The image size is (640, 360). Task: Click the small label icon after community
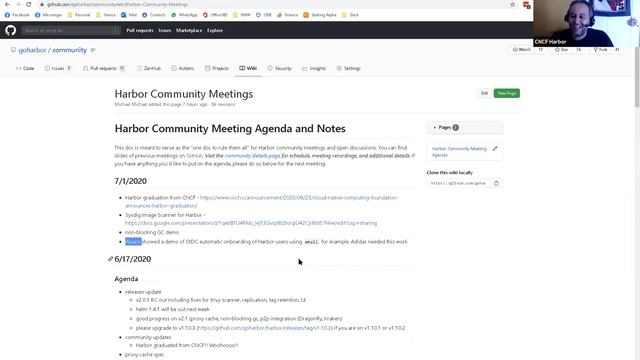93,50
